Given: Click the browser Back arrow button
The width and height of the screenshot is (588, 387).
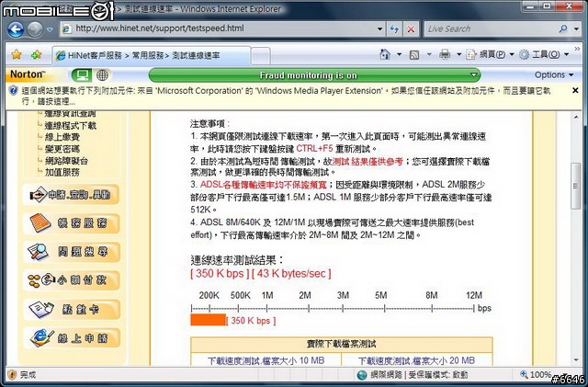Looking at the screenshot, I should click(x=16, y=29).
